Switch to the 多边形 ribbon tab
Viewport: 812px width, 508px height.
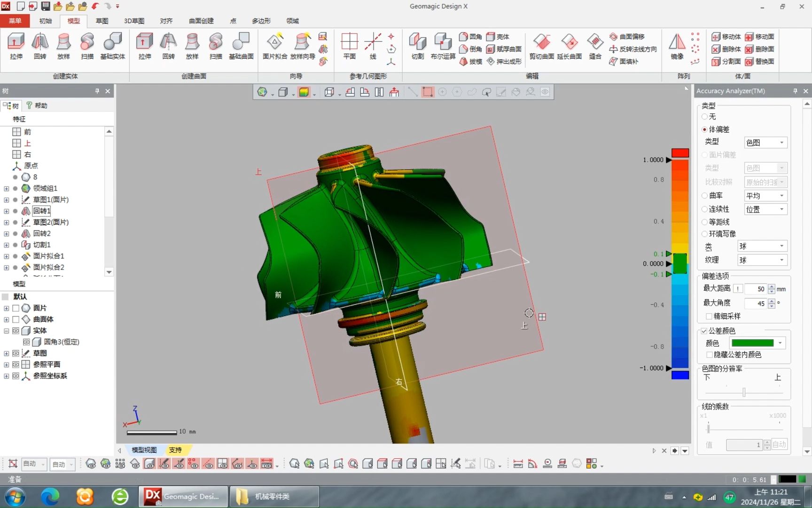tap(261, 21)
